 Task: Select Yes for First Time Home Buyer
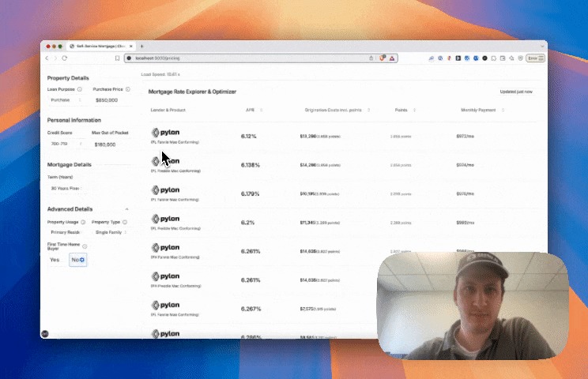pyautogui.click(x=55, y=260)
